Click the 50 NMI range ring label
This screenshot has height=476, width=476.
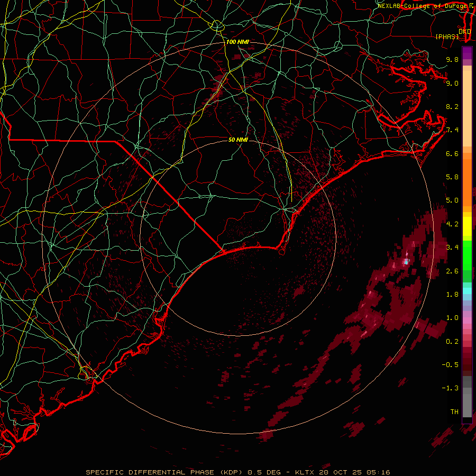[239, 140]
